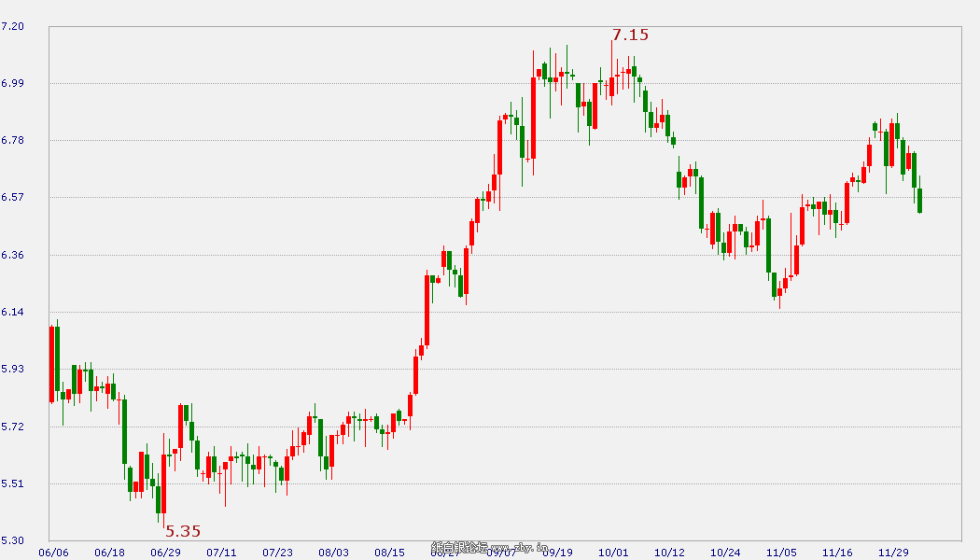Click the 09/19 date axis label
This screenshot has width=980, height=560.
pyautogui.click(x=557, y=552)
